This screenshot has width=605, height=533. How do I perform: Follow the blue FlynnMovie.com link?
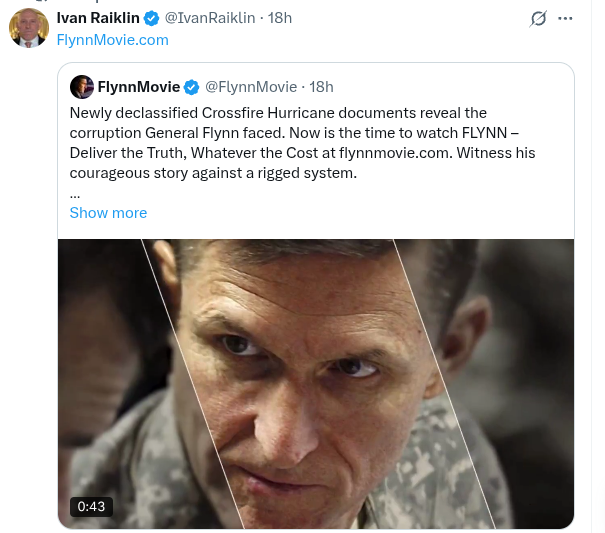click(112, 40)
